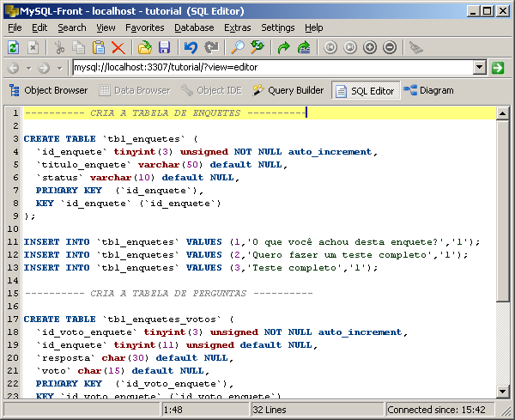The width and height of the screenshot is (515, 420).
Task: Click the Paste clipboard icon
Action: point(99,47)
